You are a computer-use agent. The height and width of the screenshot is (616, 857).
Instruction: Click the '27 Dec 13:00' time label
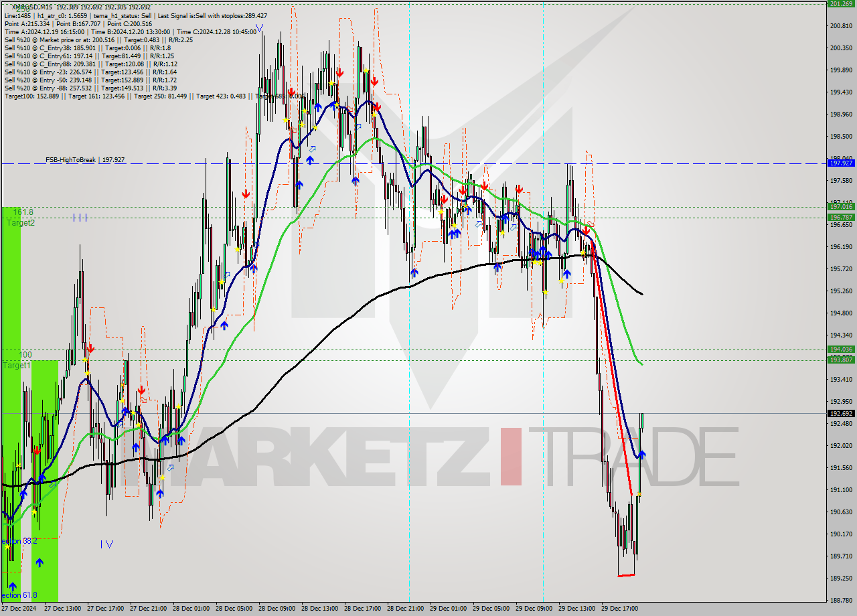click(62, 609)
